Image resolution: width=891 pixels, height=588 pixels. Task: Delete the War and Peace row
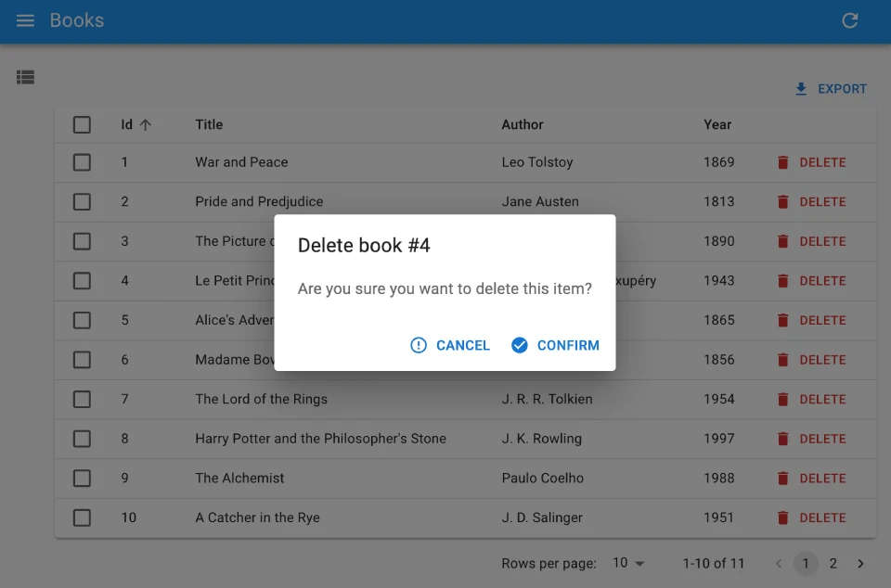pos(811,162)
